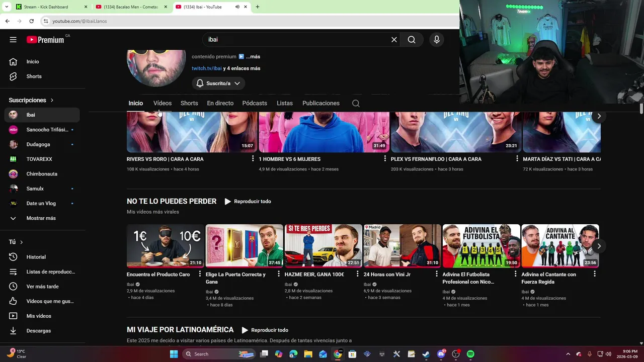The height and width of the screenshot is (362, 644).
Task: Switch to the Vídeos channel tab
Action: click(163, 103)
